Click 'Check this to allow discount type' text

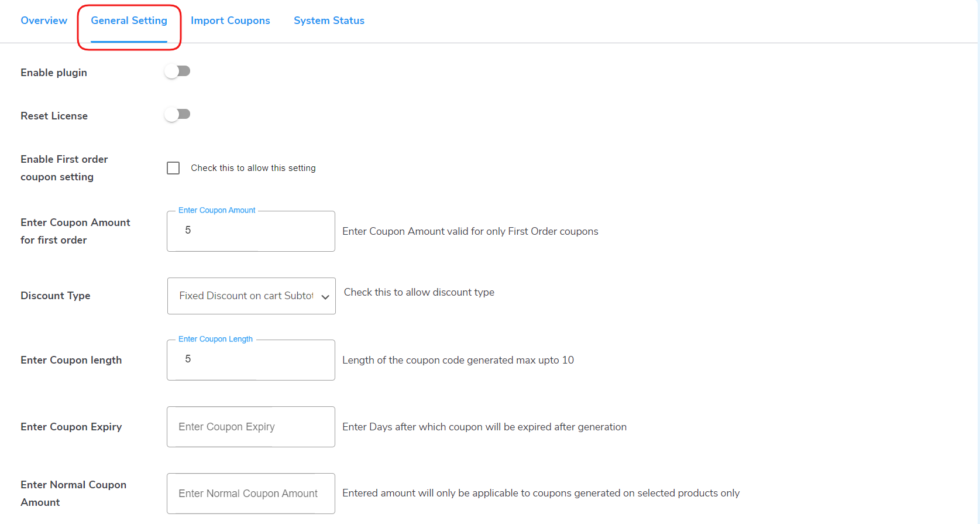(419, 292)
